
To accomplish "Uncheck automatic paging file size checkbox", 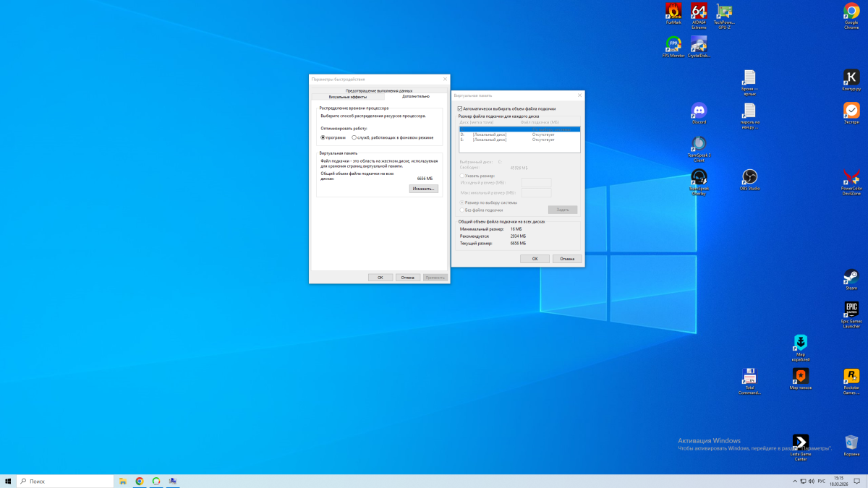I will coord(461,108).
